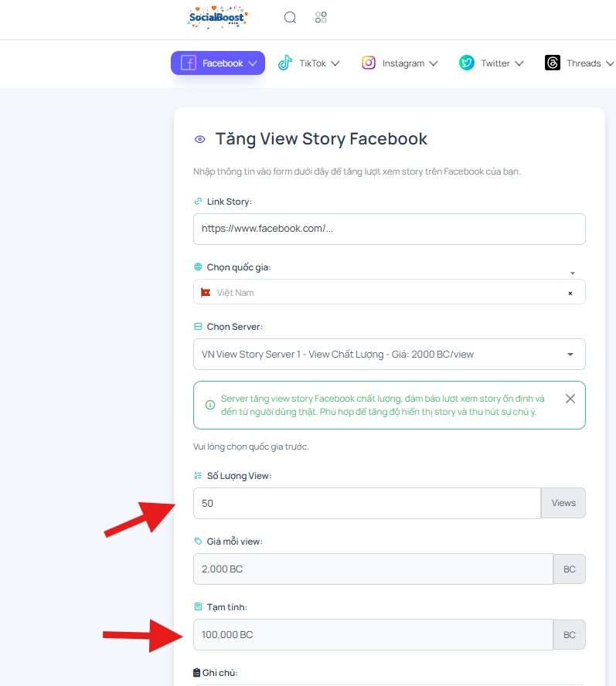Clear the selected Việt Nam country

click(570, 293)
